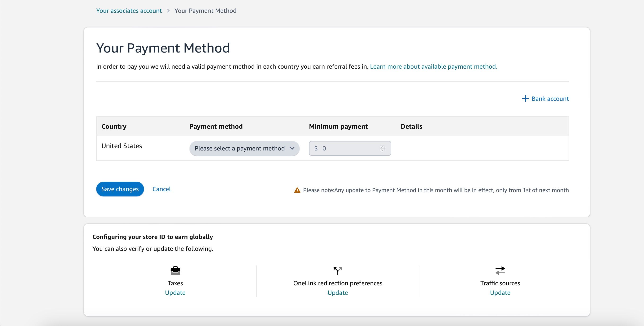Click the Taxes briefcase icon
Image resolution: width=644 pixels, height=326 pixels.
(175, 270)
